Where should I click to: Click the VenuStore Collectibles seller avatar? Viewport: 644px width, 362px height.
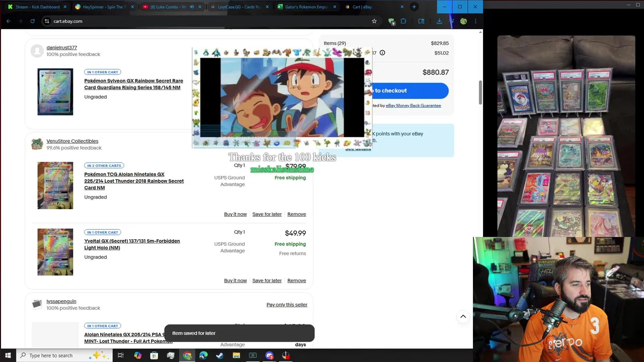(37, 144)
